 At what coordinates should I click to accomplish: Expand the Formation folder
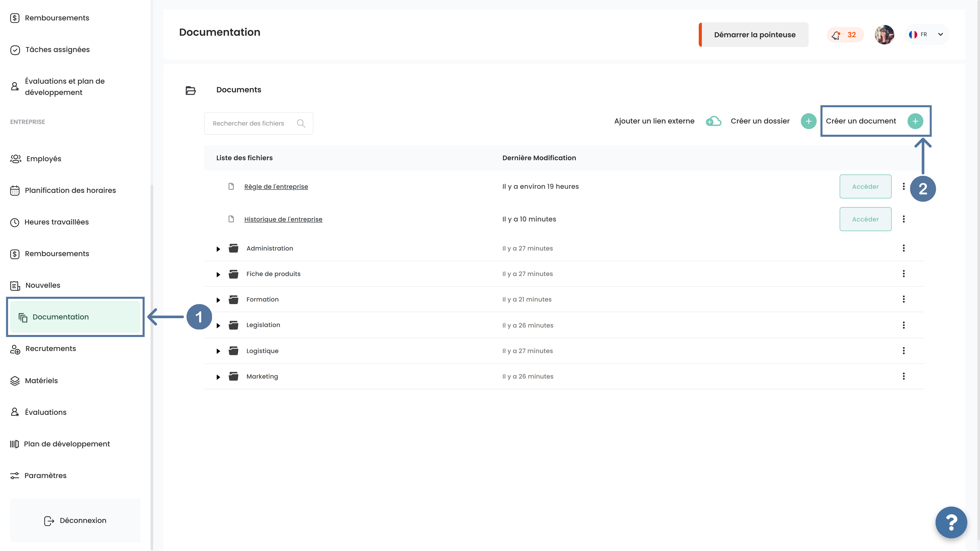(x=218, y=300)
